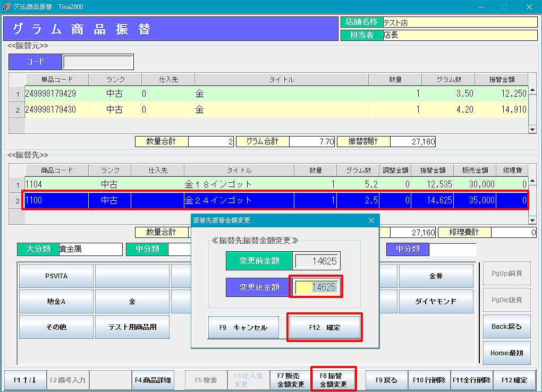Click the コード input field
Image resolution: width=542 pixels, height=392 pixels.
click(97, 62)
